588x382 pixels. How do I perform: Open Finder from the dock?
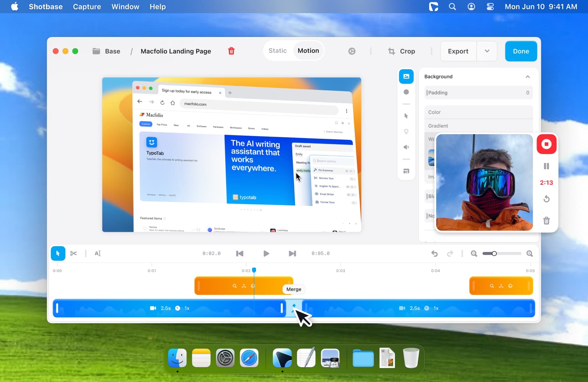pos(177,358)
